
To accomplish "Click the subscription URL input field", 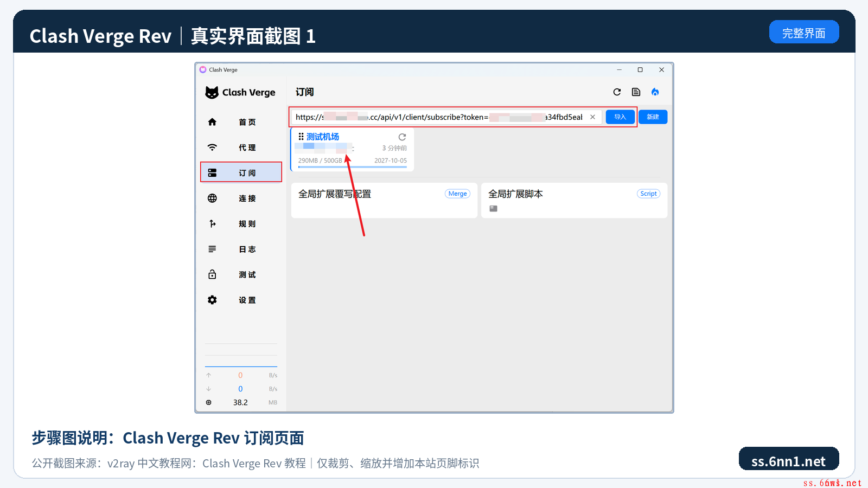I will (446, 117).
